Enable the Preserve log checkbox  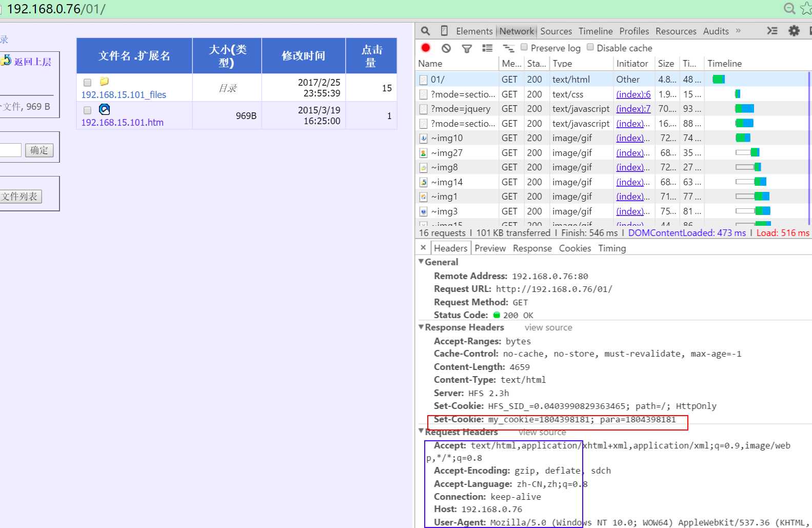click(524, 47)
